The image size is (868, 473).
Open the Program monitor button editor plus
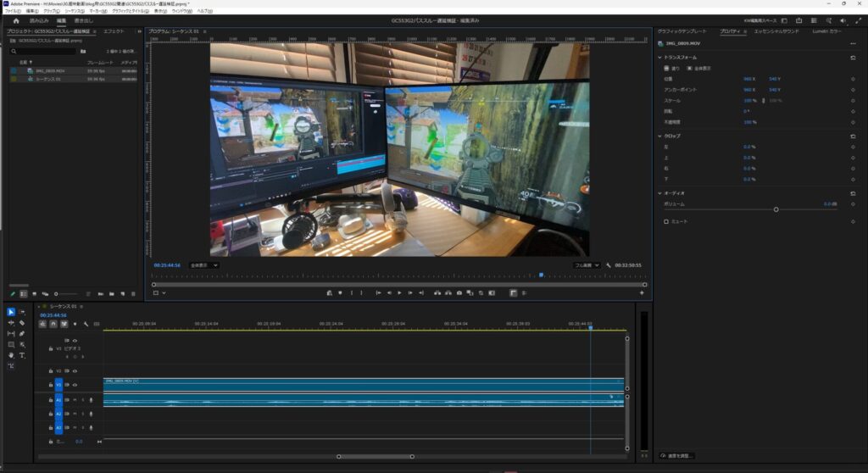pos(642,293)
